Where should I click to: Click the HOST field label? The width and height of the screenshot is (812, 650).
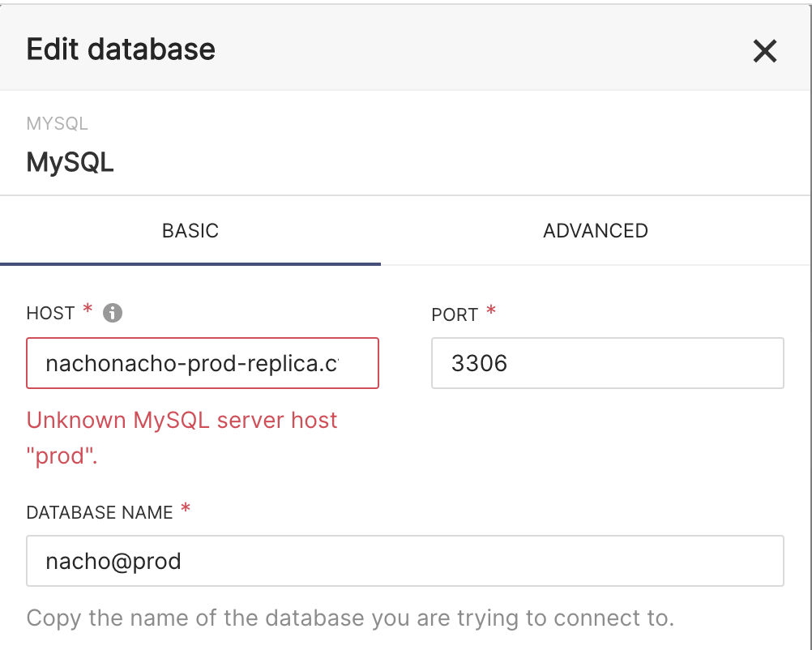tap(49, 312)
